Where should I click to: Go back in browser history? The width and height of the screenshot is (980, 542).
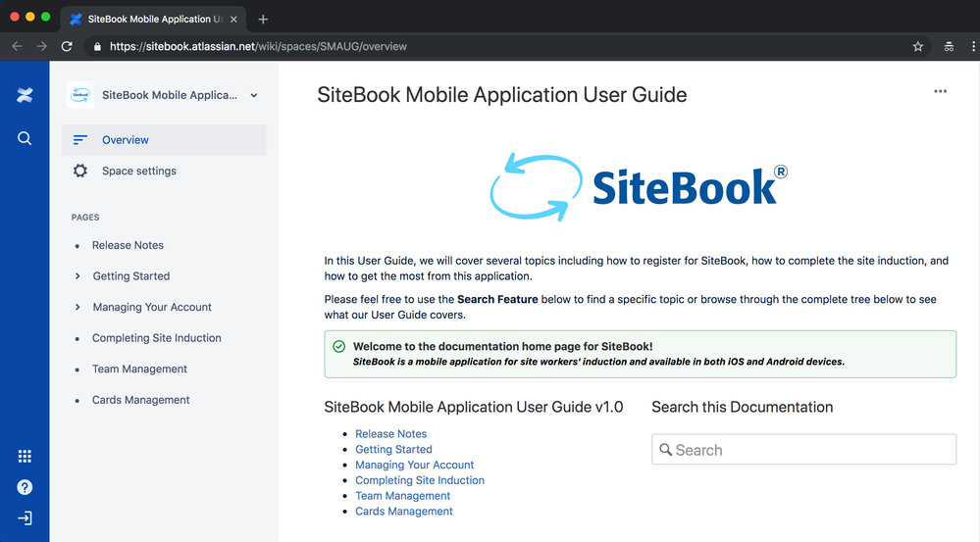[17, 46]
